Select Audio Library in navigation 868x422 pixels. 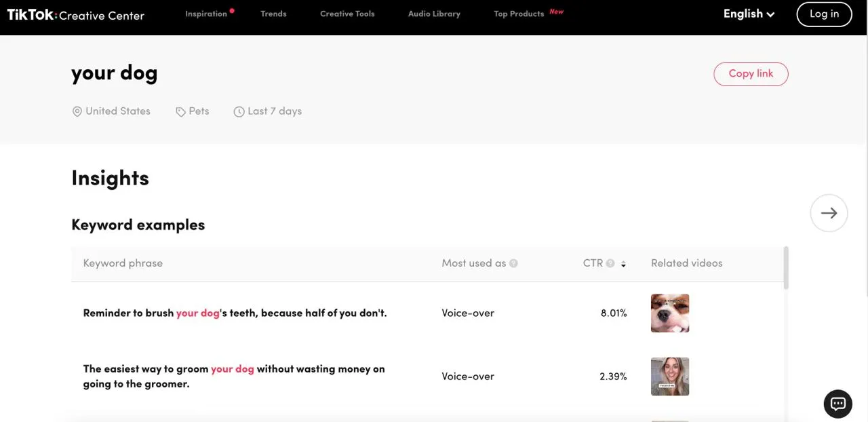click(x=434, y=14)
